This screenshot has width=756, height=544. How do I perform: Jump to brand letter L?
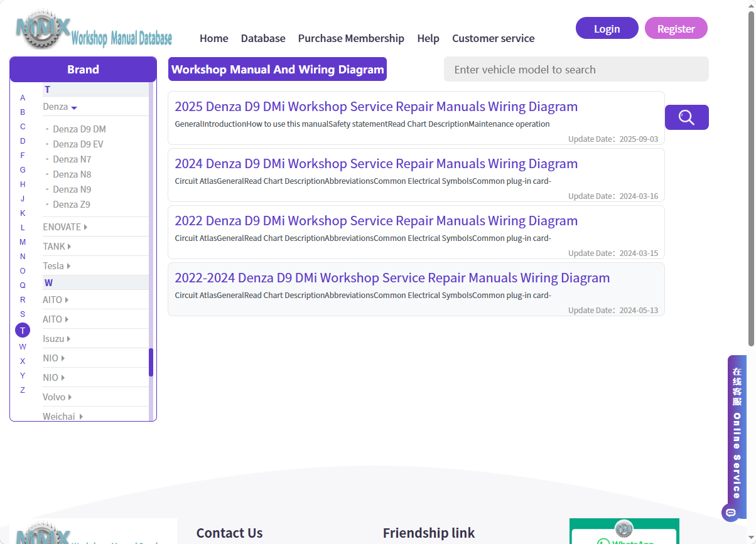tap(23, 228)
